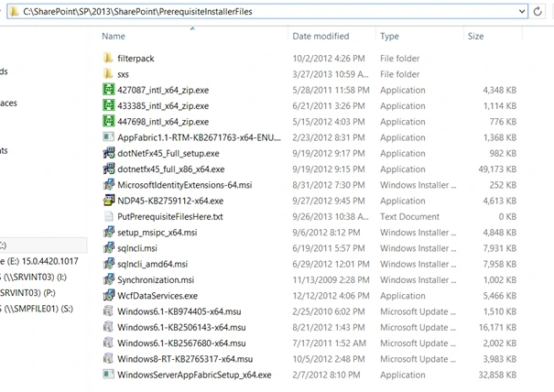The height and width of the screenshot is (392, 554).
Task: Sort files by the Type column
Action: click(389, 36)
